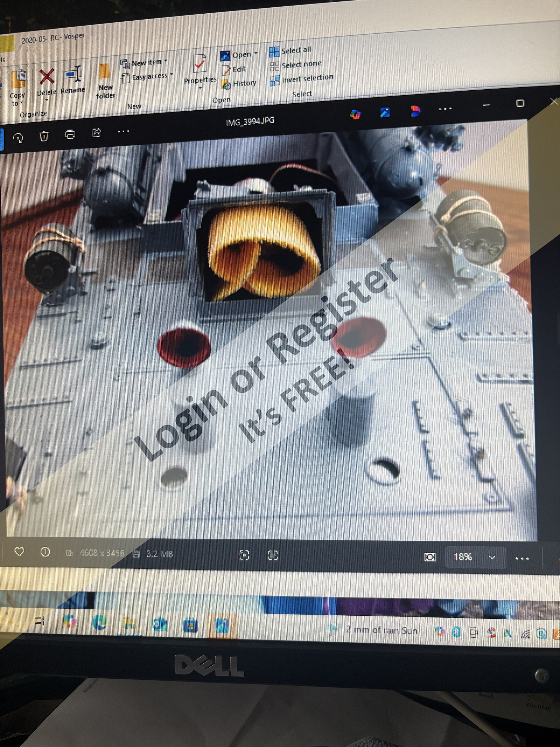Show file info with the info icon
The width and height of the screenshot is (560, 747).
point(45,552)
